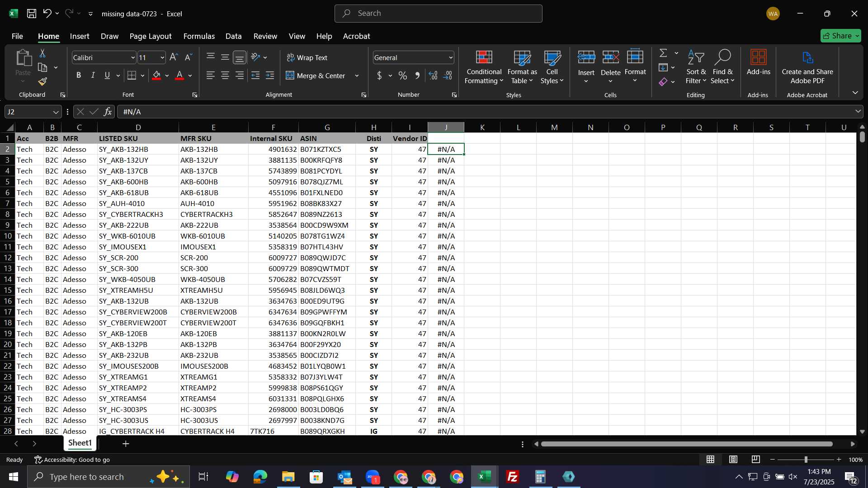Click Insert Function fx icon

click(108, 112)
